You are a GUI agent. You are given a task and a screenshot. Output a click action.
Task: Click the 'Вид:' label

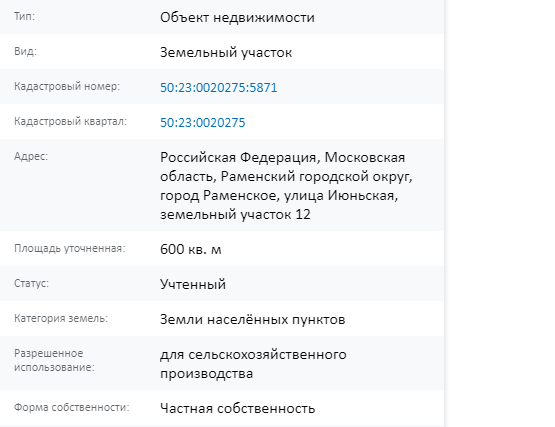pos(25,51)
